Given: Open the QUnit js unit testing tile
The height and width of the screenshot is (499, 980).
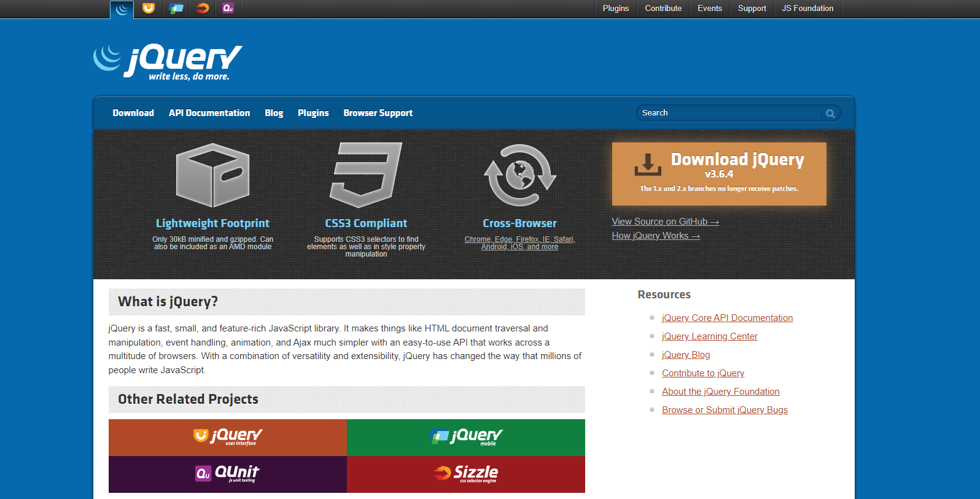Looking at the screenshot, I should pos(228,474).
